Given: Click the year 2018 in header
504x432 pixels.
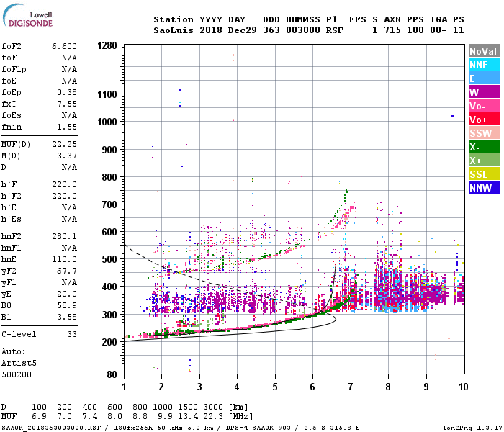Looking at the screenshot, I should coord(210,30).
